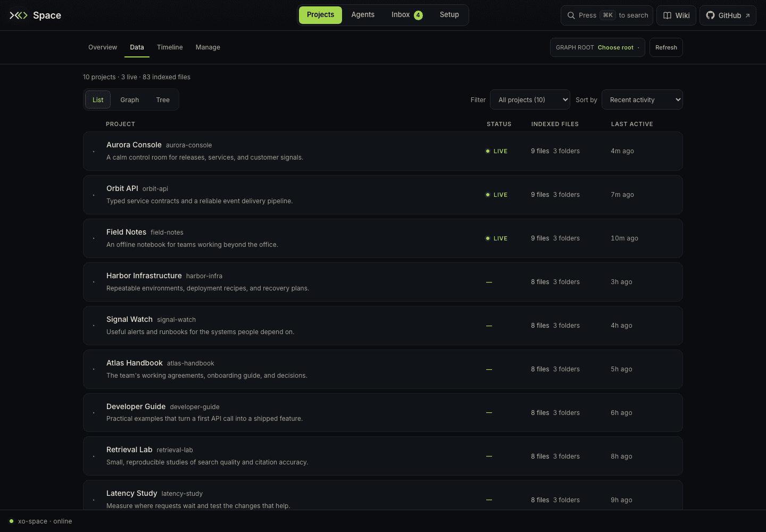Open the Projects navigation tab
The width and height of the screenshot is (766, 532).
[x=320, y=15]
